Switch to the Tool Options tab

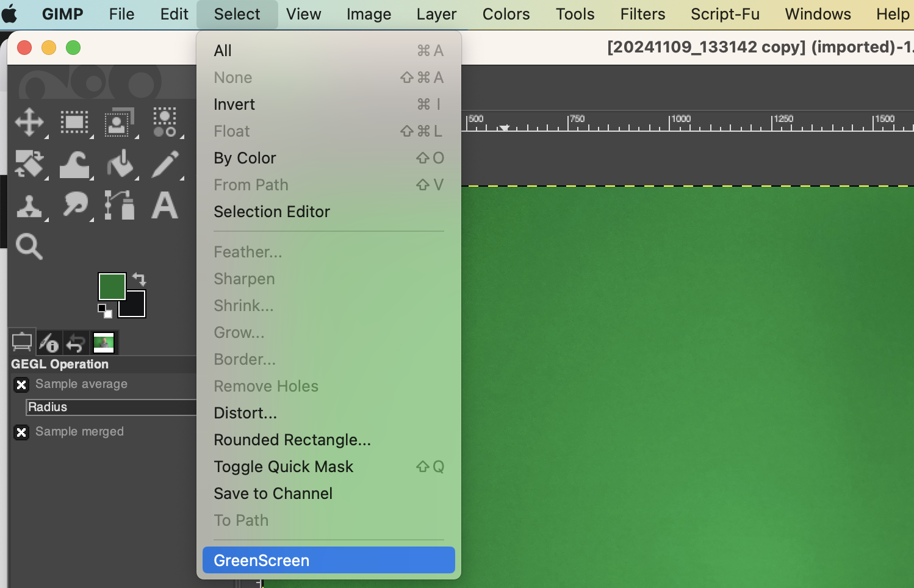[x=22, y=342]
